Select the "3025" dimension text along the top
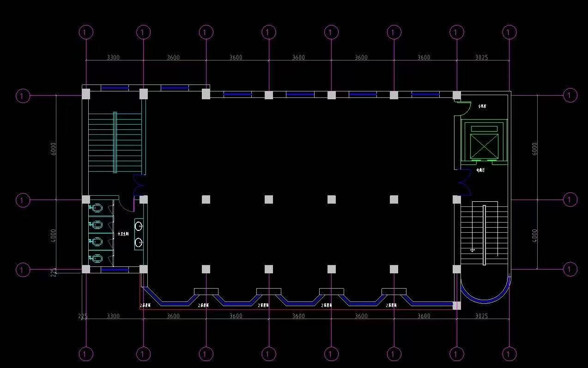This screenshot has height=368, width=588. [x=481, y=58]
